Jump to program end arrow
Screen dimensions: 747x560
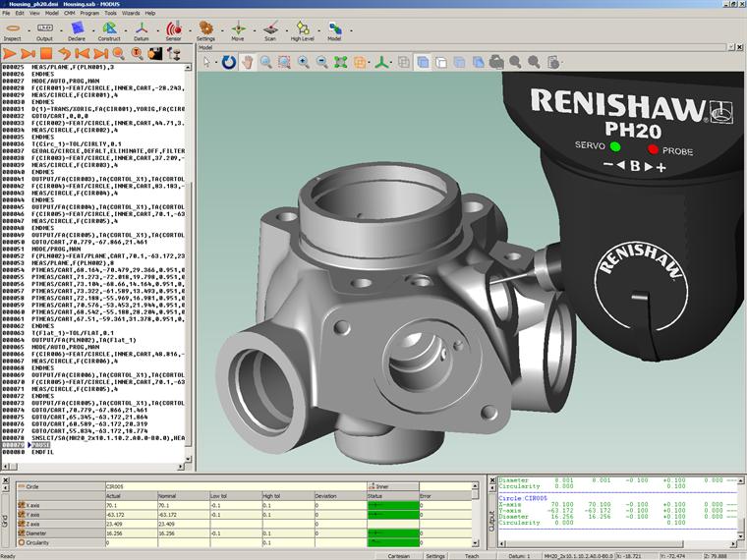[100, 54]
